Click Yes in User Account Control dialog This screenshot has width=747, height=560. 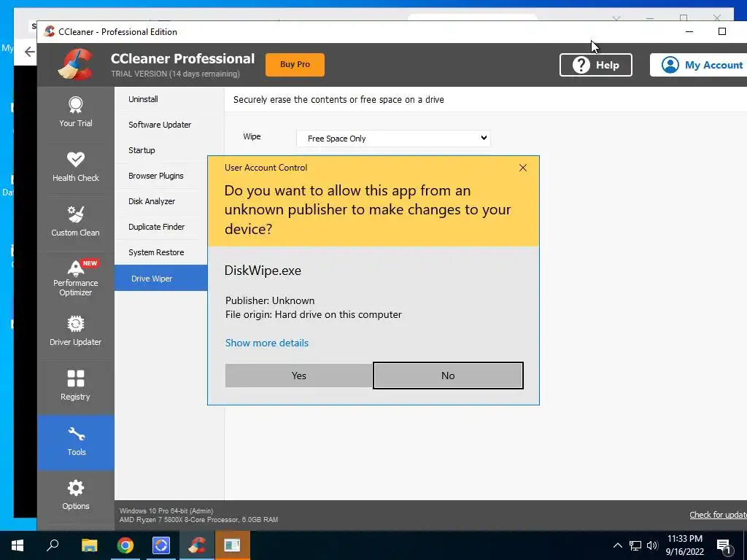298,376
